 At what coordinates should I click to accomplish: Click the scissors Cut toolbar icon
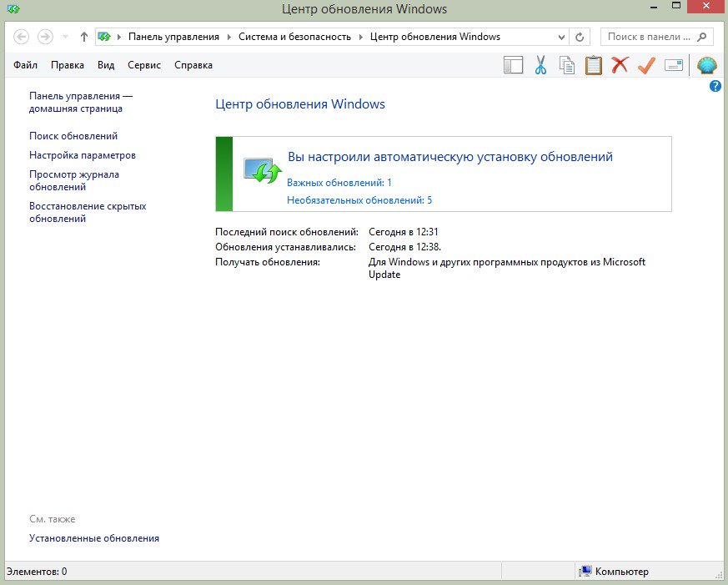(540, 65)
